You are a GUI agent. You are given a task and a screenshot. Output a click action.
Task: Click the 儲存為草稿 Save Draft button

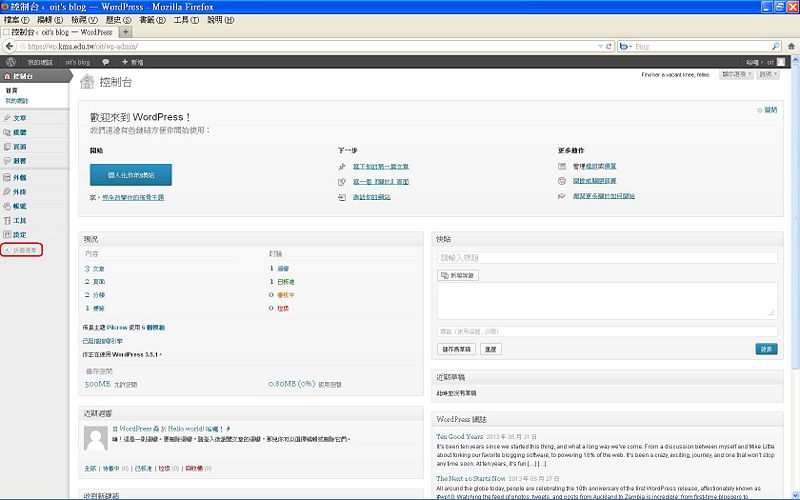click(x=456, y=349)
